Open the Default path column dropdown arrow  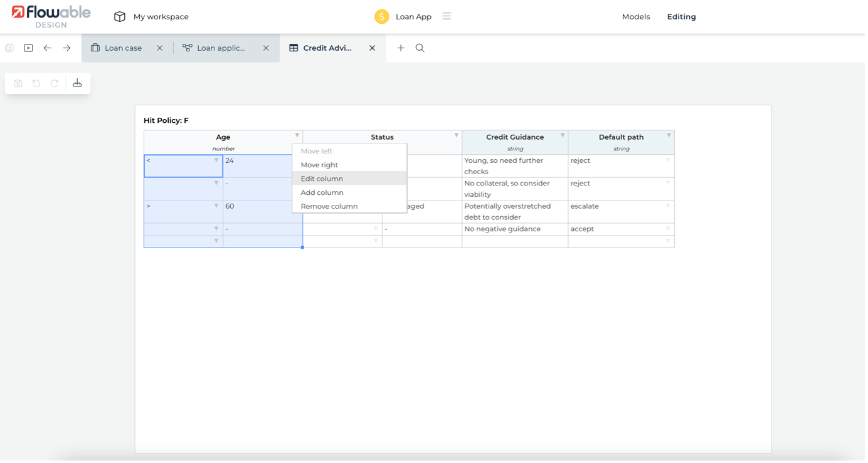(x=669, y=135)
